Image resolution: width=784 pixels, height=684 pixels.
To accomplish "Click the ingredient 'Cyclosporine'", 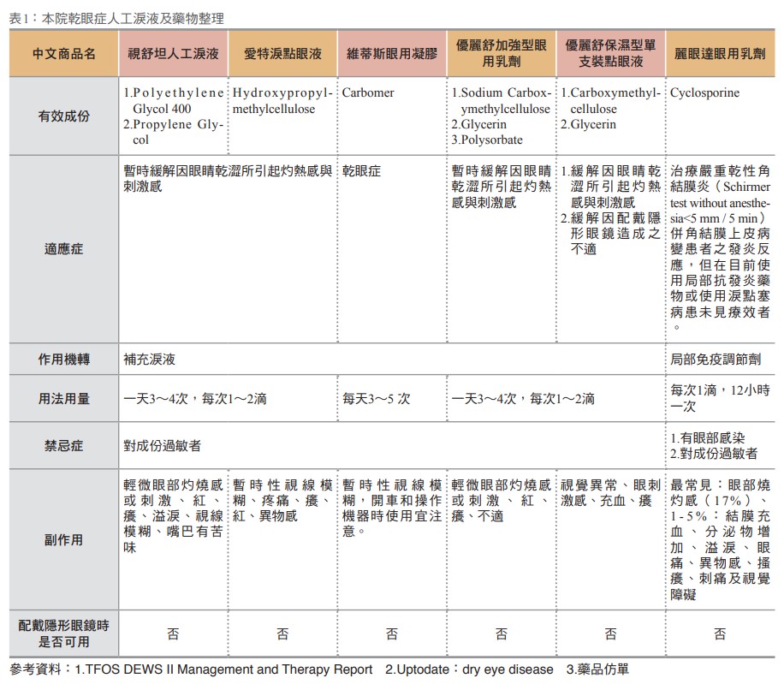I will point(704,92).
